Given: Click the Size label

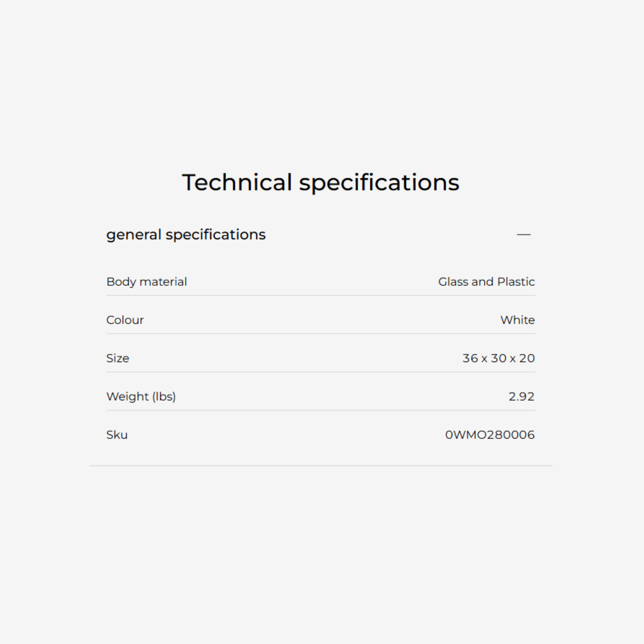Looking at the screenshot, I should [x=117, y=358].
